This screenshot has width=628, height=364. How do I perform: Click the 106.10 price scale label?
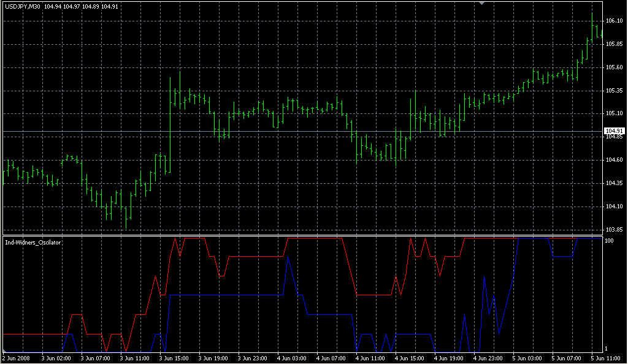(x=614, y=21)
